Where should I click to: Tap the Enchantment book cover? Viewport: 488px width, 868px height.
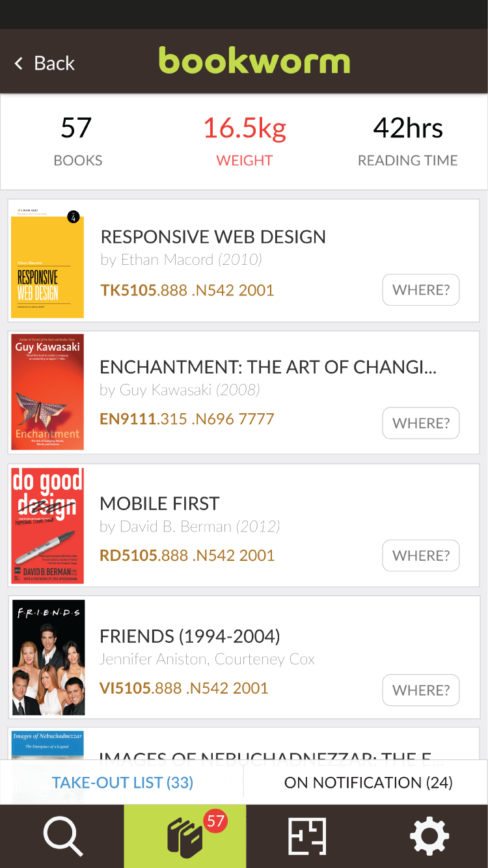pyautogui.click(x=47, y=392)
